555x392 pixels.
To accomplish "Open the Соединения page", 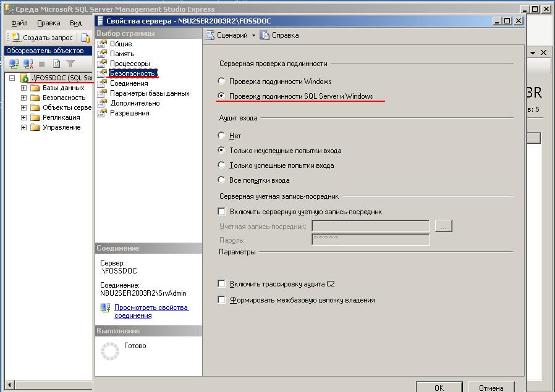I will 129,83.
